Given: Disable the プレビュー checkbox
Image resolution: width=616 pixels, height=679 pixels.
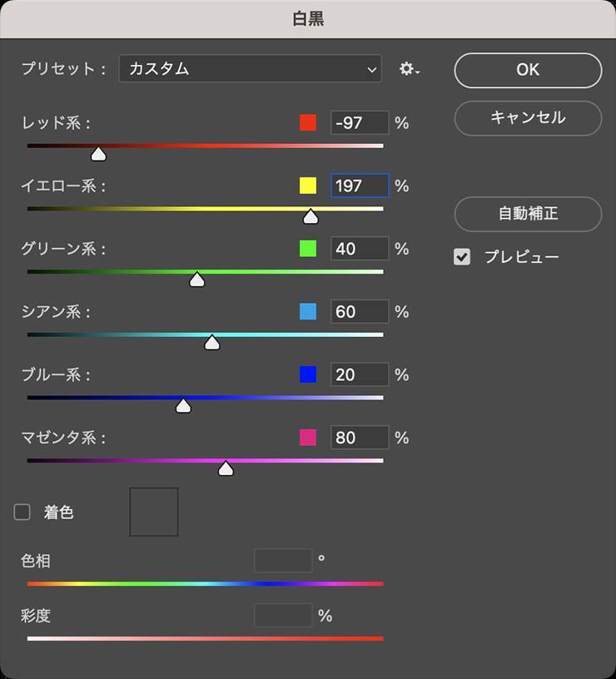Looking at the screenshot, I should tap(462, 257).
